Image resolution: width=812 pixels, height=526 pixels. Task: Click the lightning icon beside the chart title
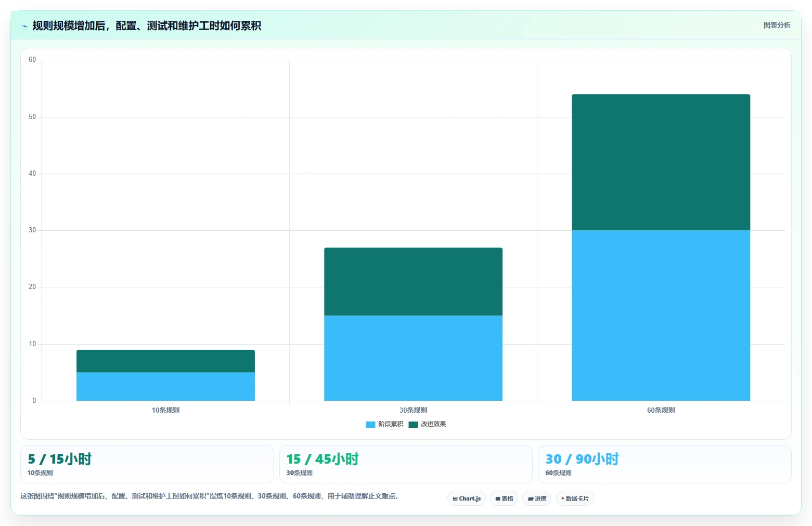pos(24,26)
